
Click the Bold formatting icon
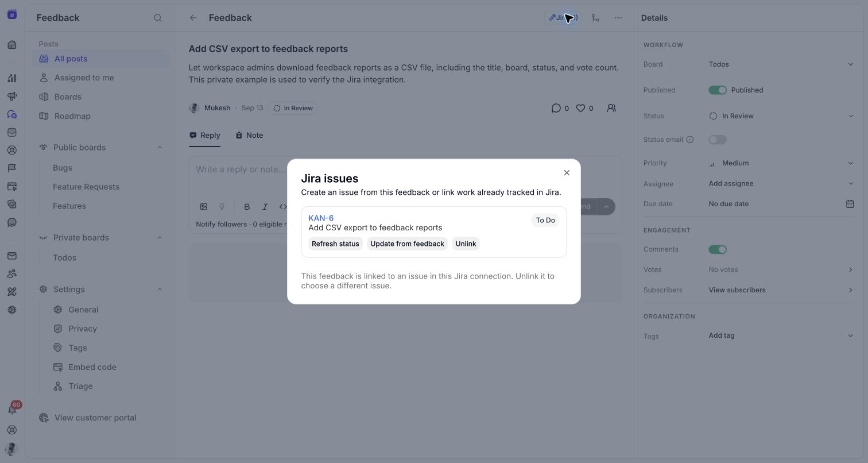point(247,207)
